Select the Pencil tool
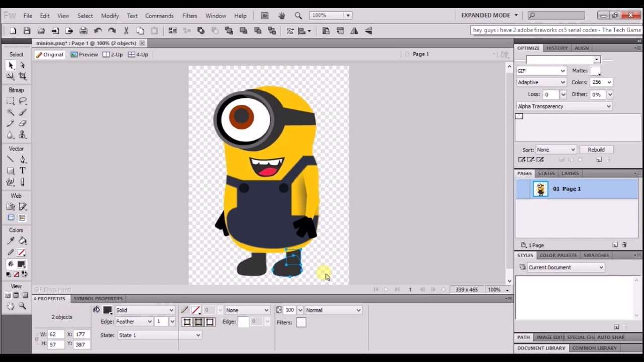Image resolution: width=644 pixels, height=362 pixels. click(10, 124)
